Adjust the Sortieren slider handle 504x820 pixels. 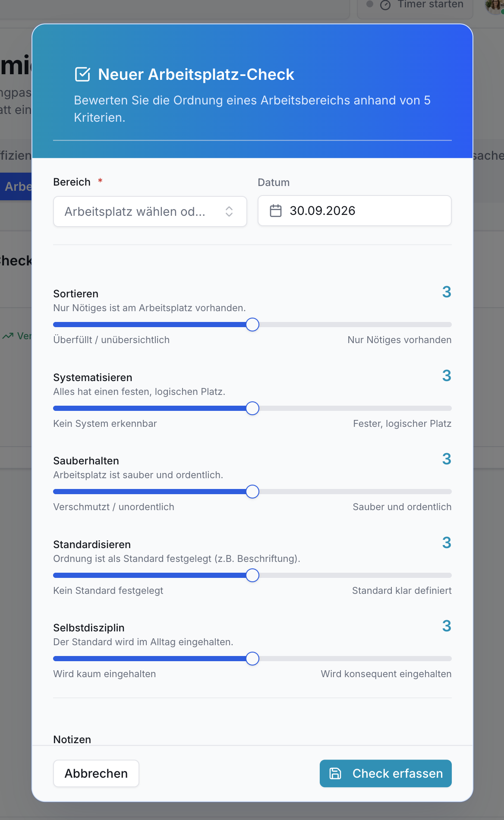pos(252,325)
